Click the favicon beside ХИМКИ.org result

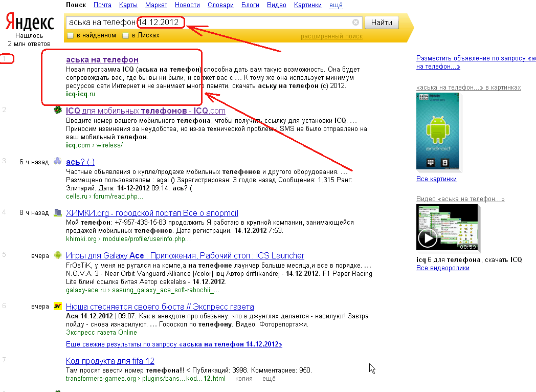click(58, 212)
